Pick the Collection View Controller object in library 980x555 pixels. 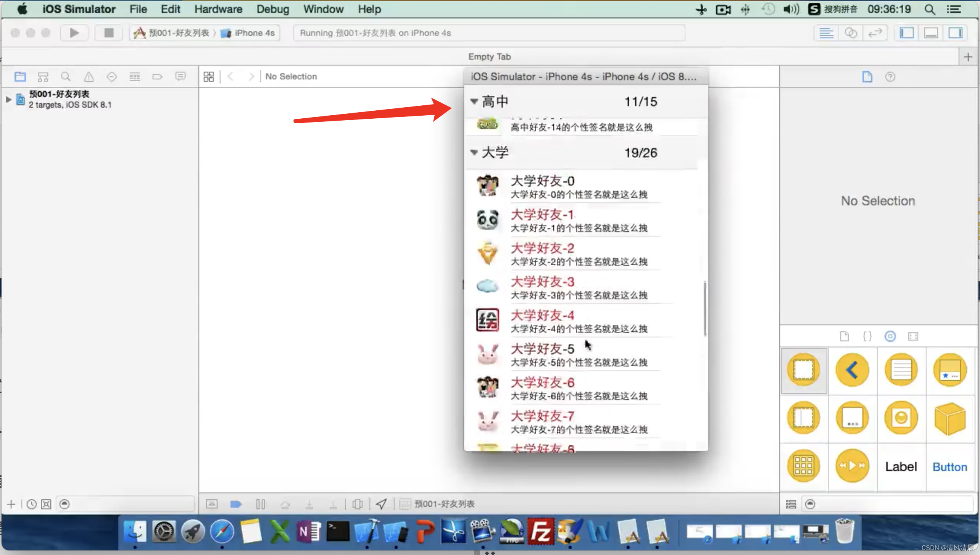[x=804, y=466]
